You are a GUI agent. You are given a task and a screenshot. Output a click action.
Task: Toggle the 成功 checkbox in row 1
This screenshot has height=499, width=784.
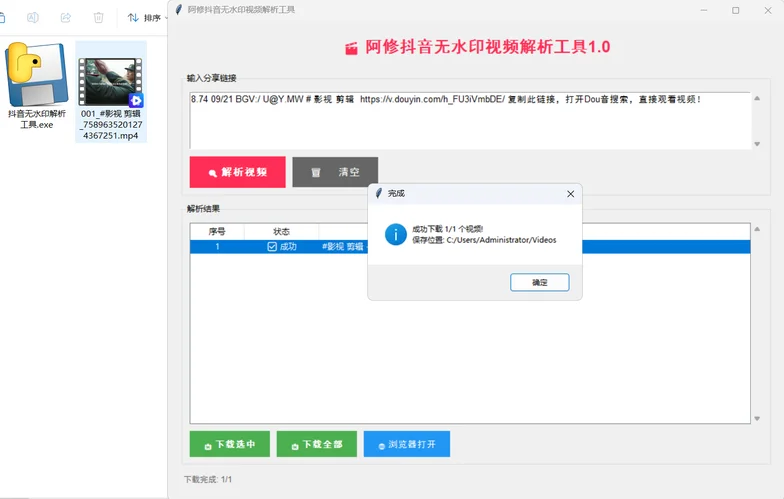272,246
